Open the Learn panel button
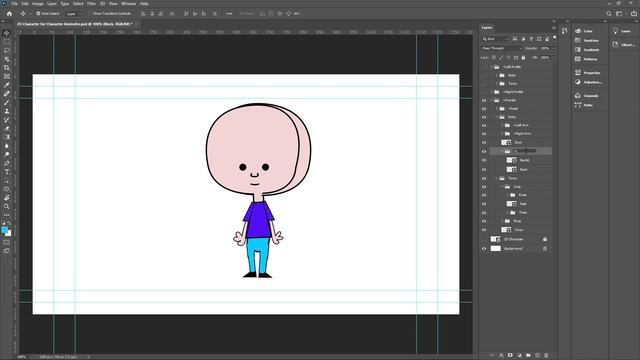Viewport: 640px width, 360px height. 622,31
